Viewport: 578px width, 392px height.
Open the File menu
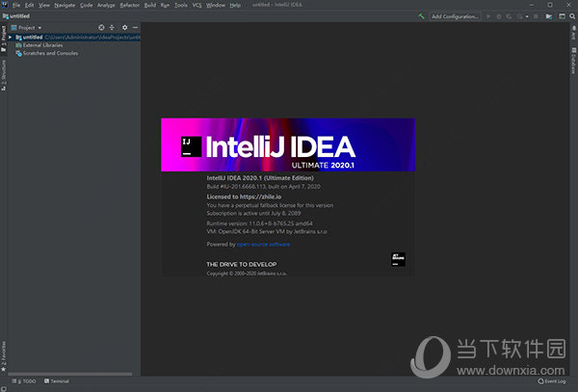pos(16,5)
